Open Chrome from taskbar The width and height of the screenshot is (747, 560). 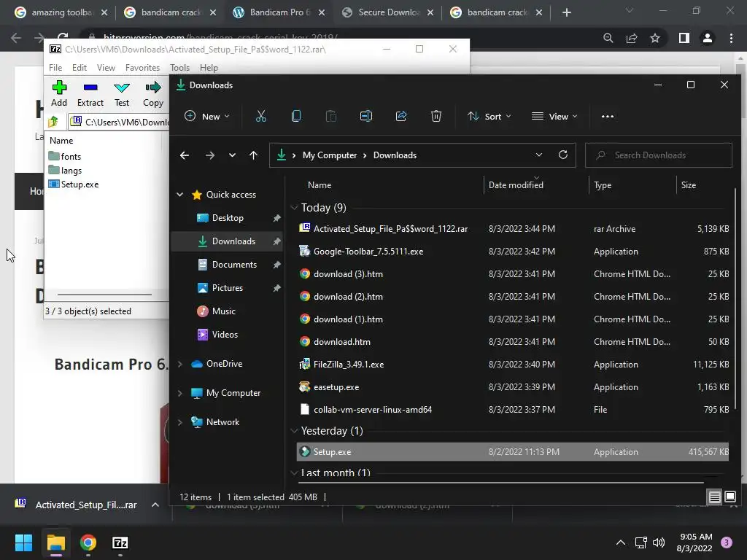pos(88,542)
